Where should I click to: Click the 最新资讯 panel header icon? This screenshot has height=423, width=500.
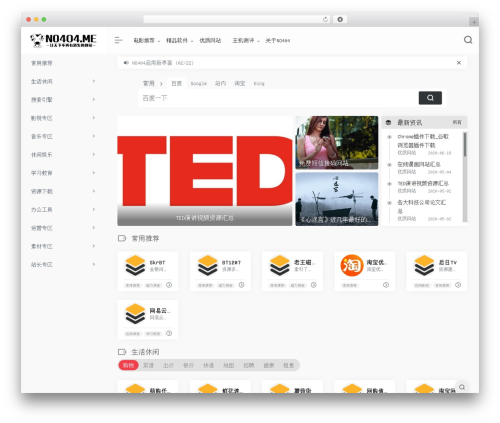point(388,123)
